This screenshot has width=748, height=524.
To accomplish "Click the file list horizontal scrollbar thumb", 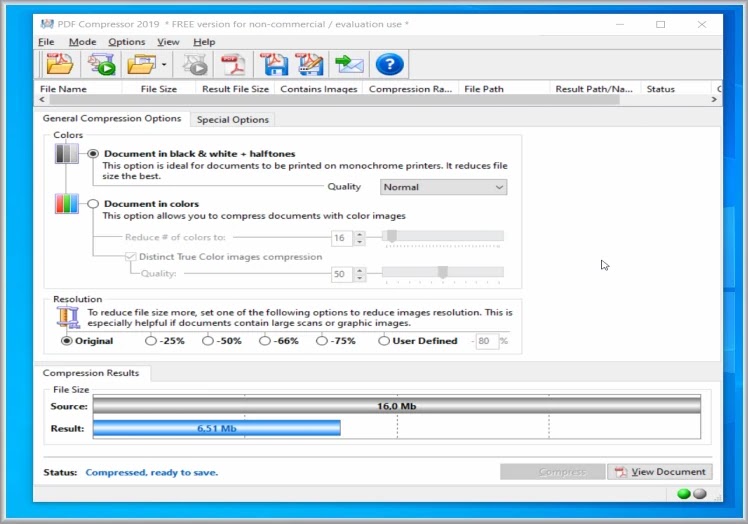I will click(334, 99).
